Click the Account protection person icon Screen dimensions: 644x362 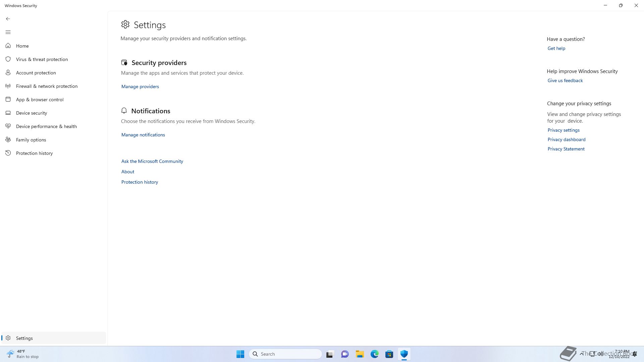coord(8,72)
